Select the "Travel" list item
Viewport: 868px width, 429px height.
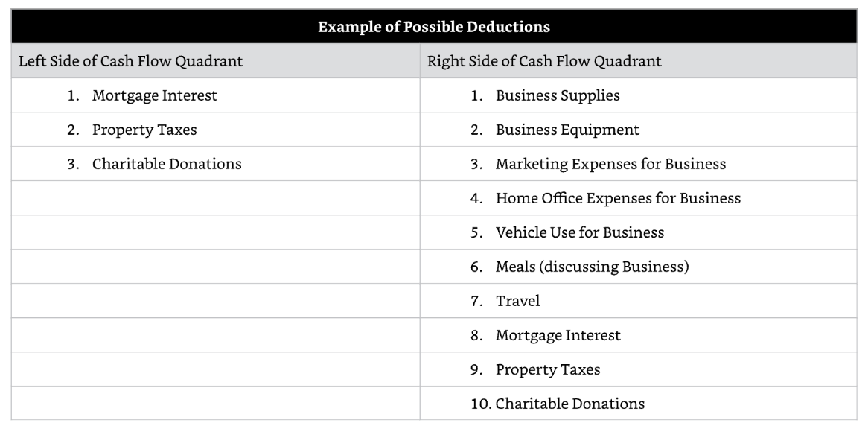[517, 301]
